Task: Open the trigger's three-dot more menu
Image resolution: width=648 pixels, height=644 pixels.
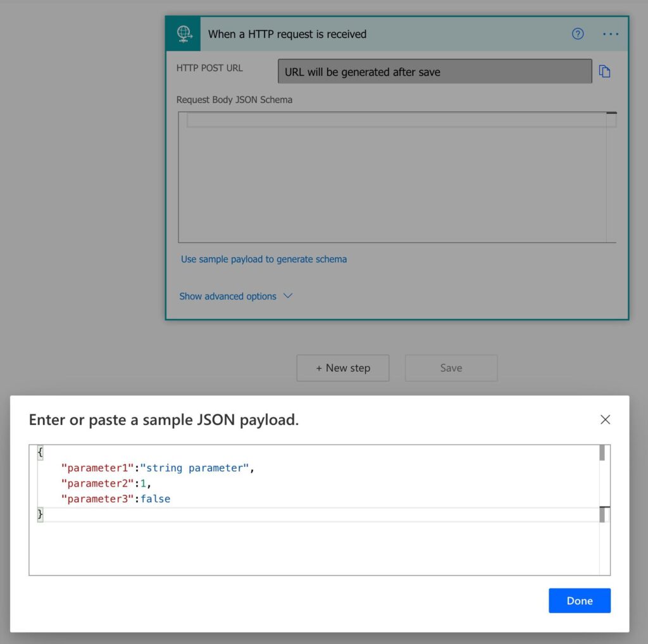Action: point(611,34)
